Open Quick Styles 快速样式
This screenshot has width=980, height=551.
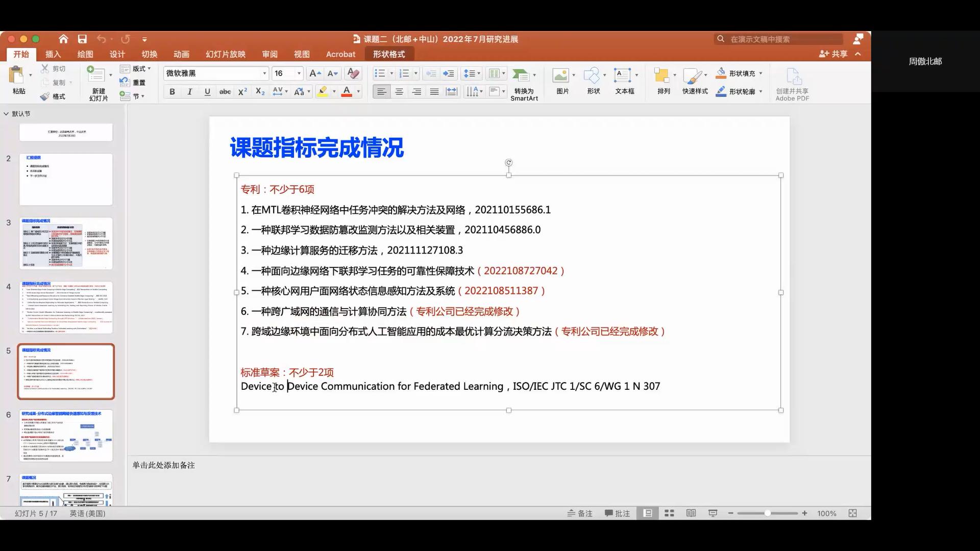695,82
